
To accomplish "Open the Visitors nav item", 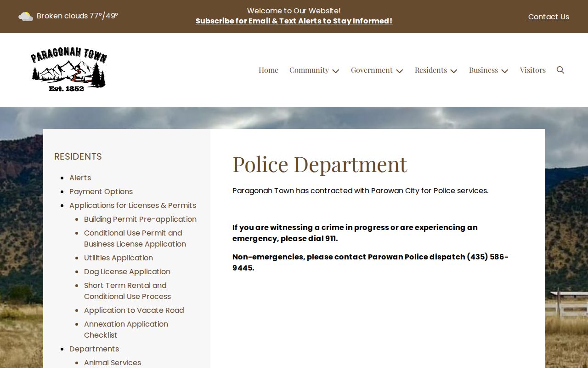I will (x=533, y=70).
